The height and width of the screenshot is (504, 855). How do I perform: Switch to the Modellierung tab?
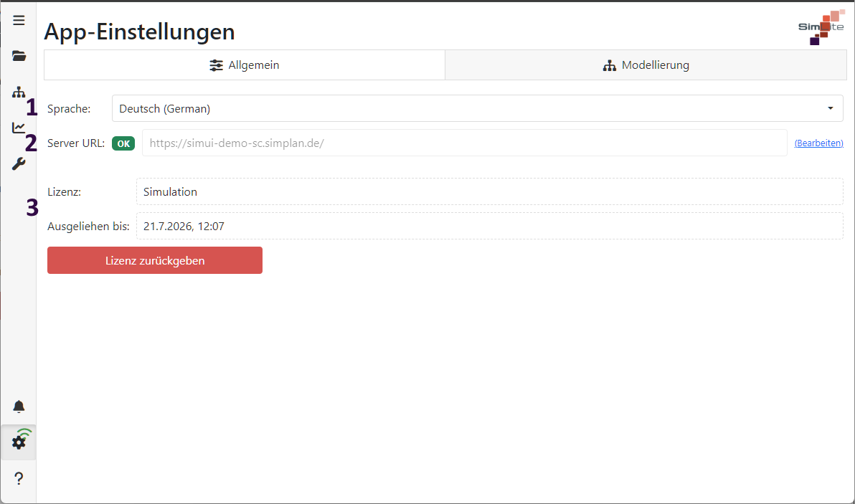[646, 65]
